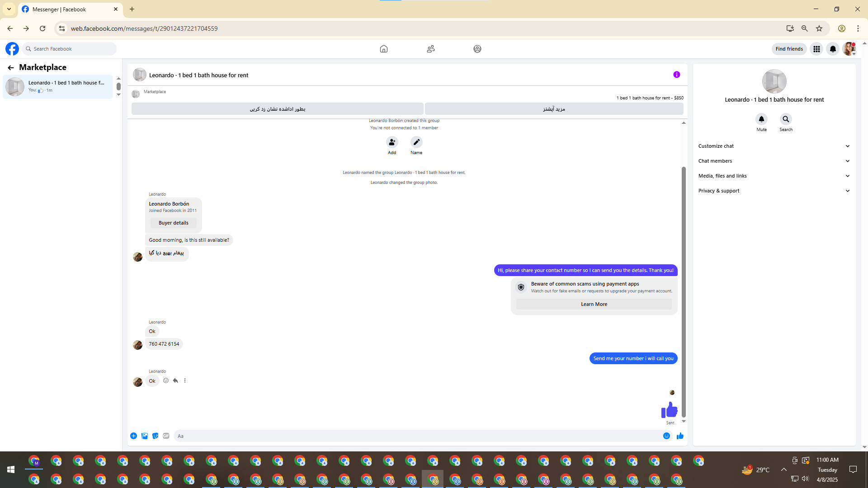Click the Add member icon
Viewport: 868px width, 488px height.
pos(392,142)
